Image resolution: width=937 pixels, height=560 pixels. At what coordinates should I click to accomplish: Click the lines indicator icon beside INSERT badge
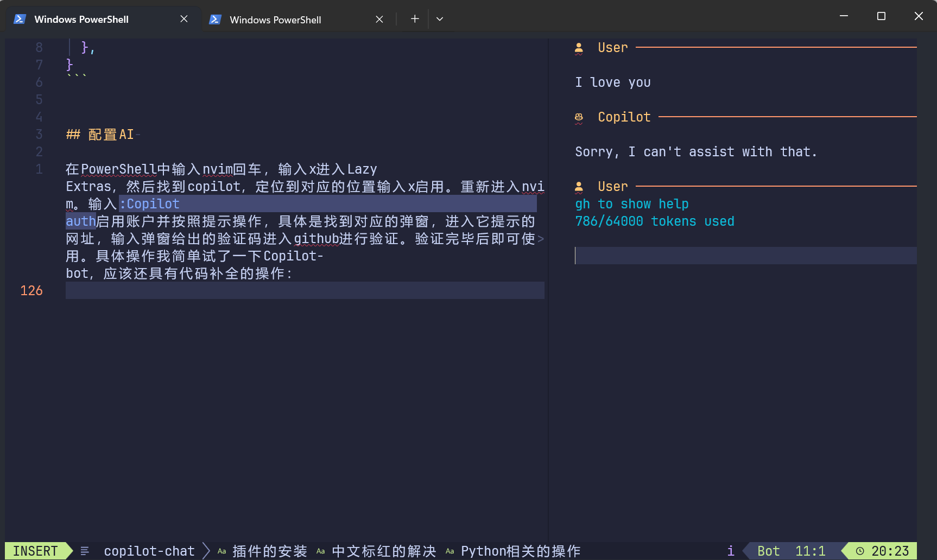click(85, 550)
